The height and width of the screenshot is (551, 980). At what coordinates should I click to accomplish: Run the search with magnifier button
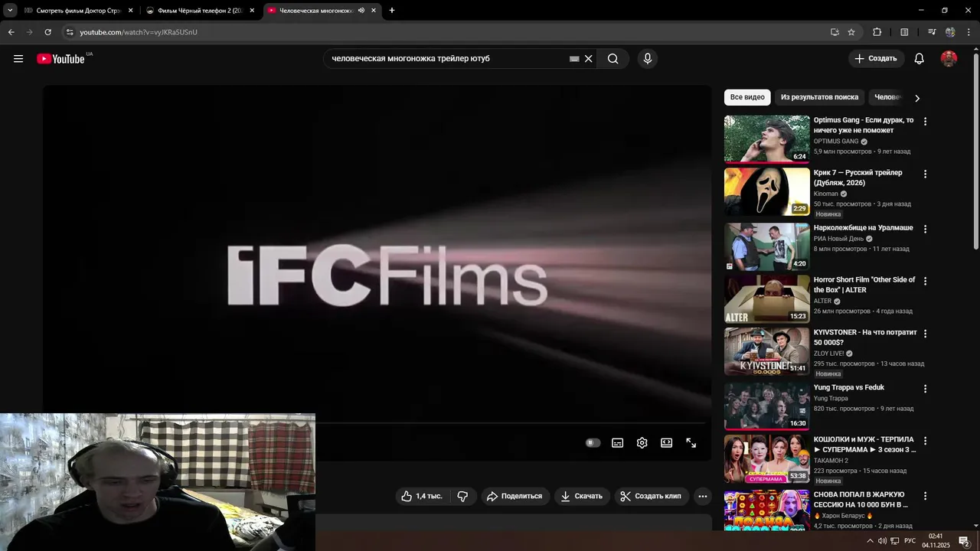[x=612, y=59]
